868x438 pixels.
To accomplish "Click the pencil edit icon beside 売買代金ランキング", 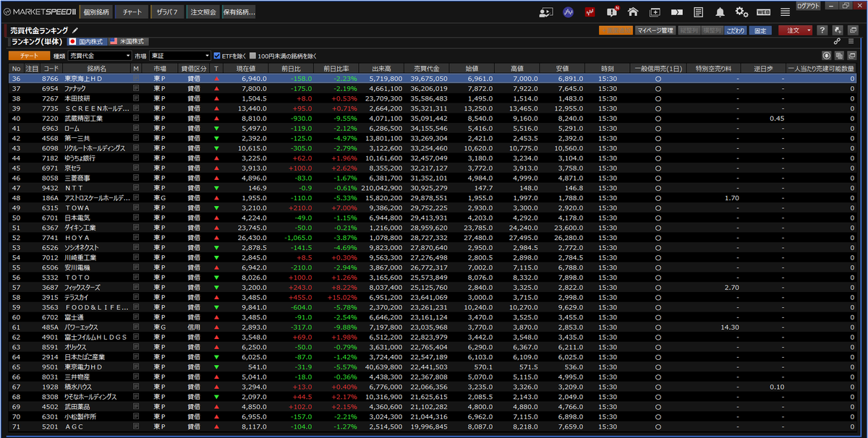I will click(75, 30).
